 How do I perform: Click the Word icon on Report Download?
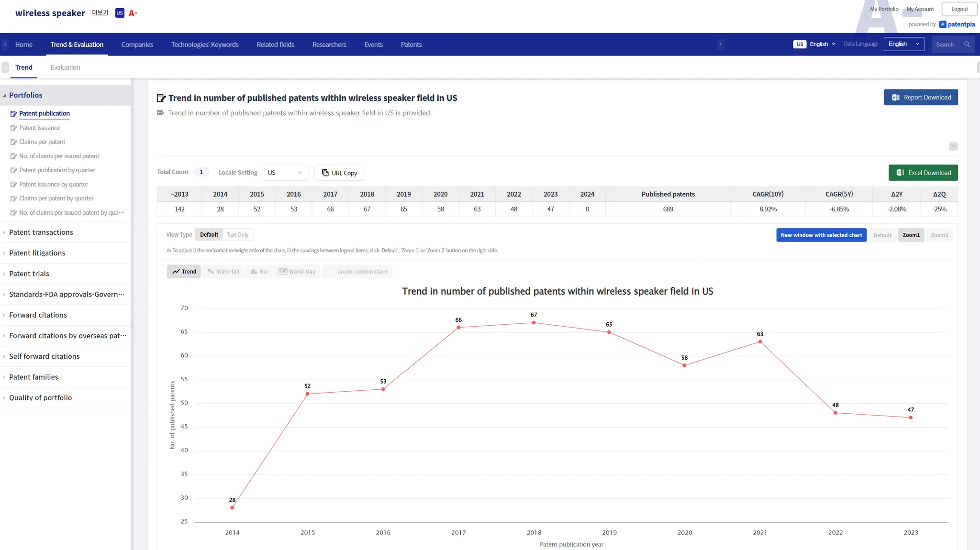[895, 98]
